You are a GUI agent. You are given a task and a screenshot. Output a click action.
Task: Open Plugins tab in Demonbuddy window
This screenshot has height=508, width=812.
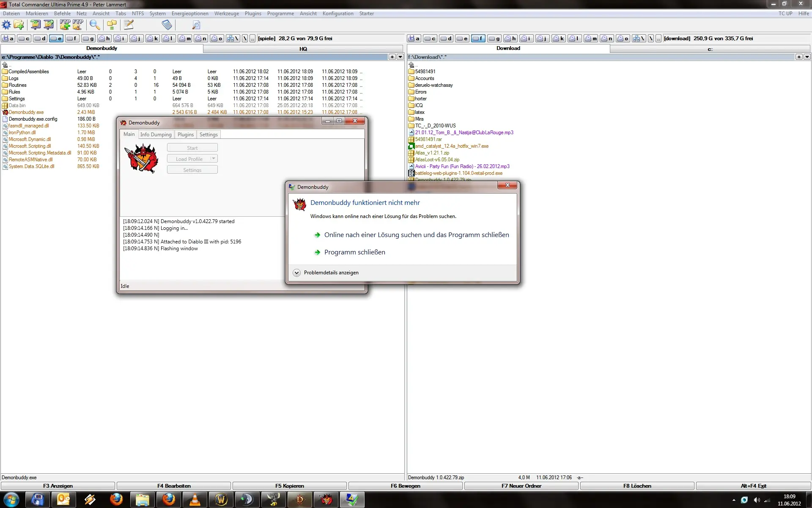click(x=186, y=135)
